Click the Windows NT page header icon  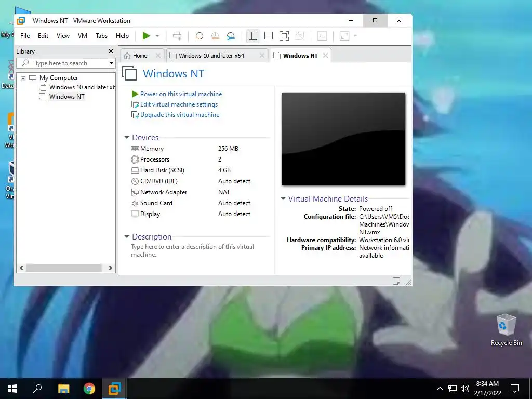pos(129,73)
